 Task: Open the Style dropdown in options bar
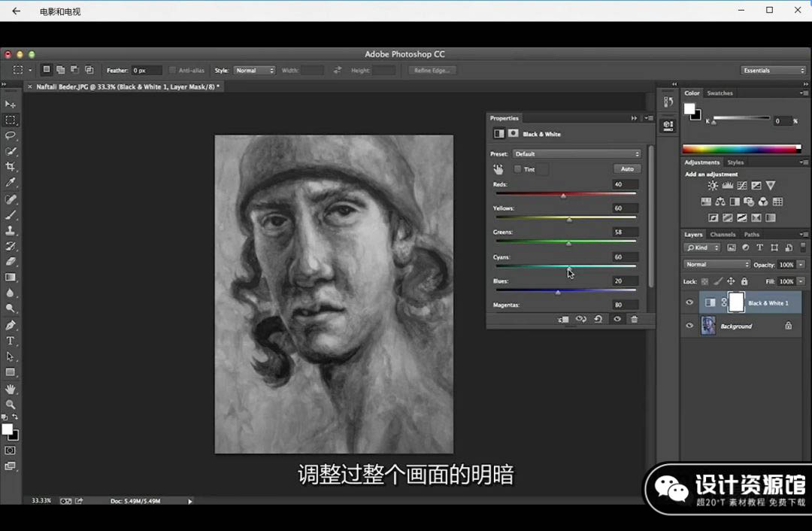[254, 71]
